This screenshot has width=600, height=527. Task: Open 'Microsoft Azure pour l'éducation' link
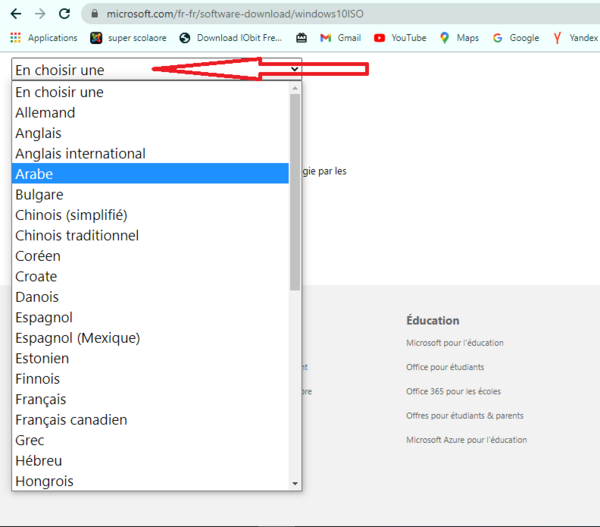pos(466,440)
